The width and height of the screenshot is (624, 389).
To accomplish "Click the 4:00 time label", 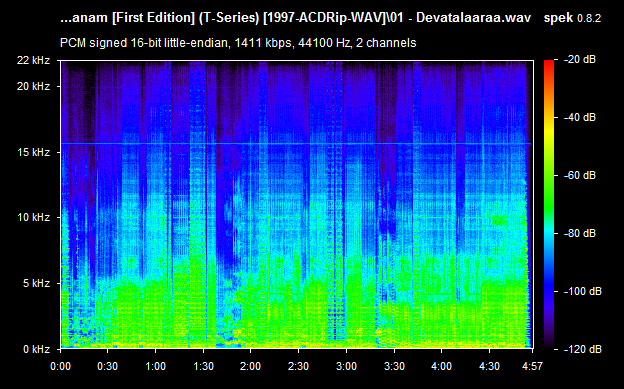I will (x=442, y=366).
